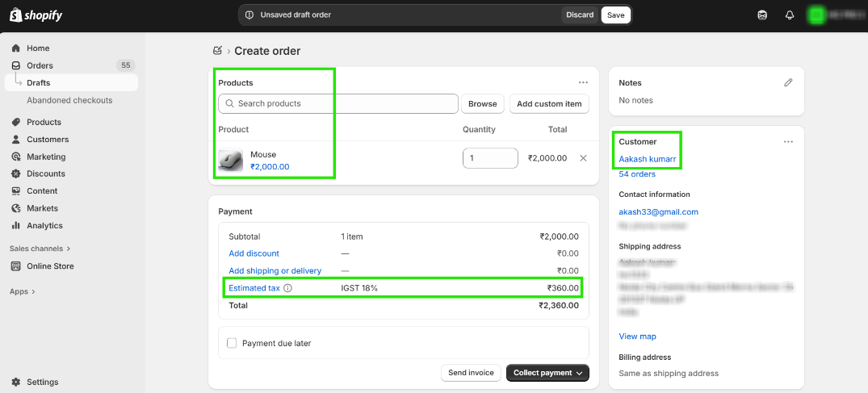Click the Add discount link

click(254, 253)
